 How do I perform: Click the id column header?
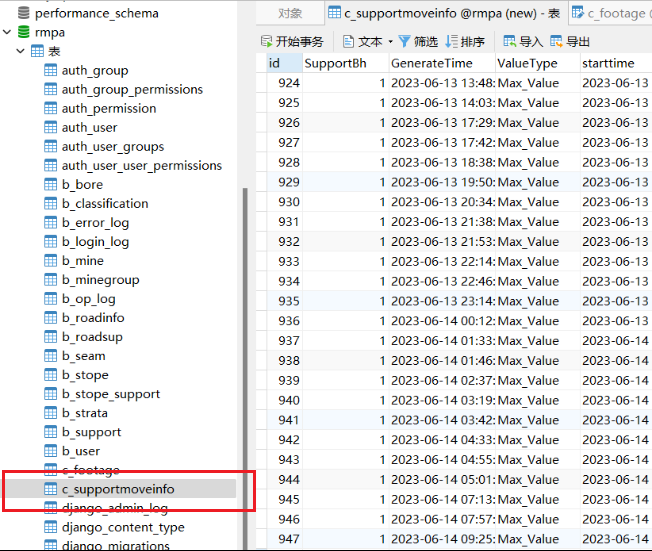(x=284, y=63)
